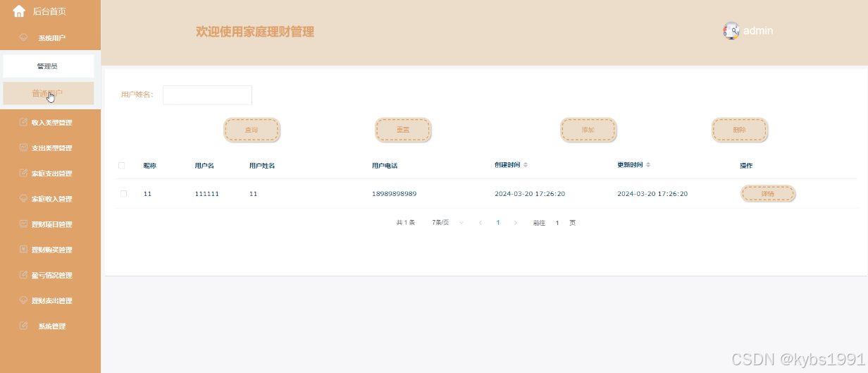
Task: Click the icon beside 盈亏情况管理
Action: [23, 275]
